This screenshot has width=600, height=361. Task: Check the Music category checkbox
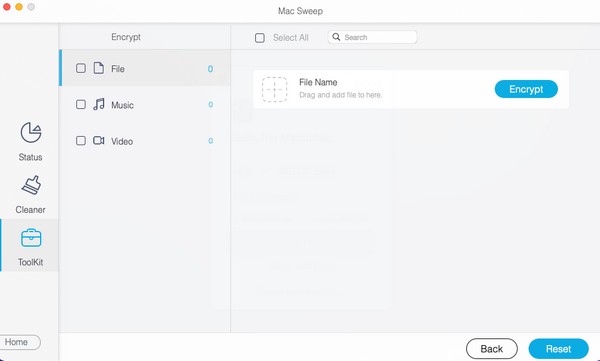(81, 104)
